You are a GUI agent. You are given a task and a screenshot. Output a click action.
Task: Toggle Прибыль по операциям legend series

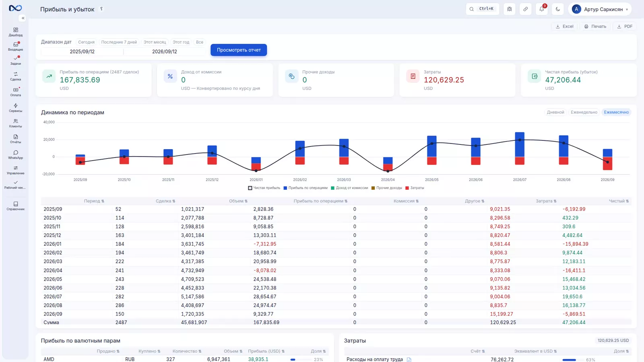point(305,188)
